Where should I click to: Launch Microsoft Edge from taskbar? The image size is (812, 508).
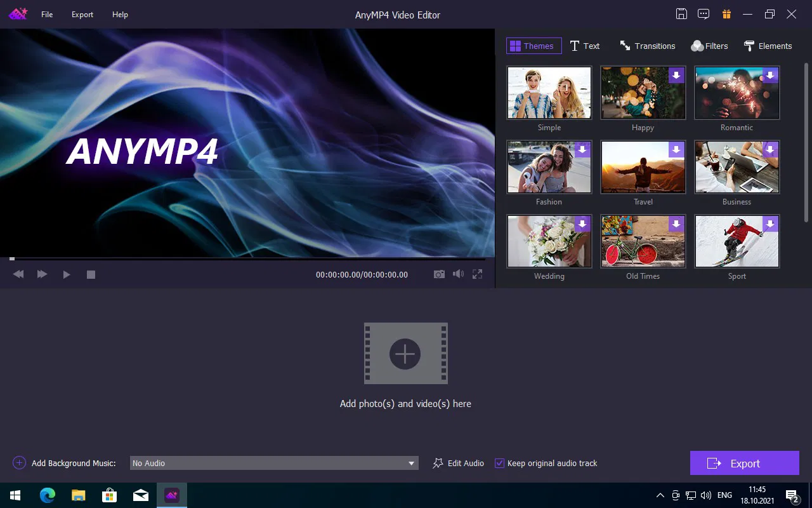48,495
